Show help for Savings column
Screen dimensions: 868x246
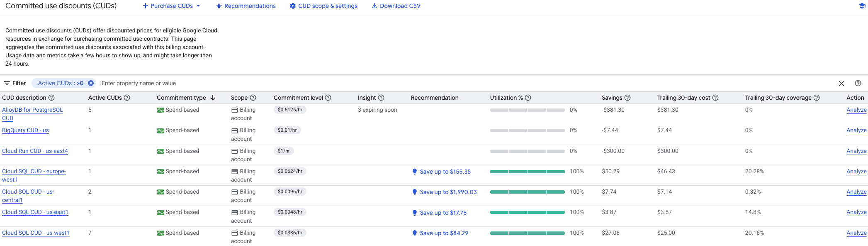point(627,98)
